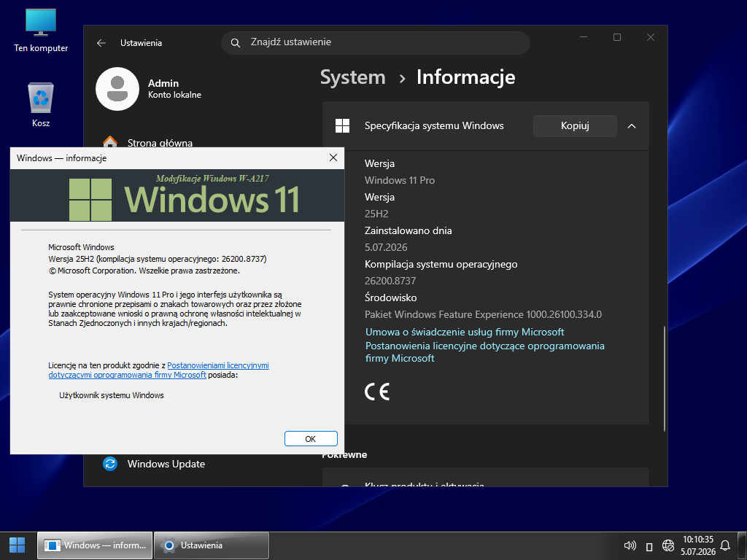The width and height of the screenshot is (747, 560).
Task: Click the search magnifier in Settings
Action: pos(236,43)
